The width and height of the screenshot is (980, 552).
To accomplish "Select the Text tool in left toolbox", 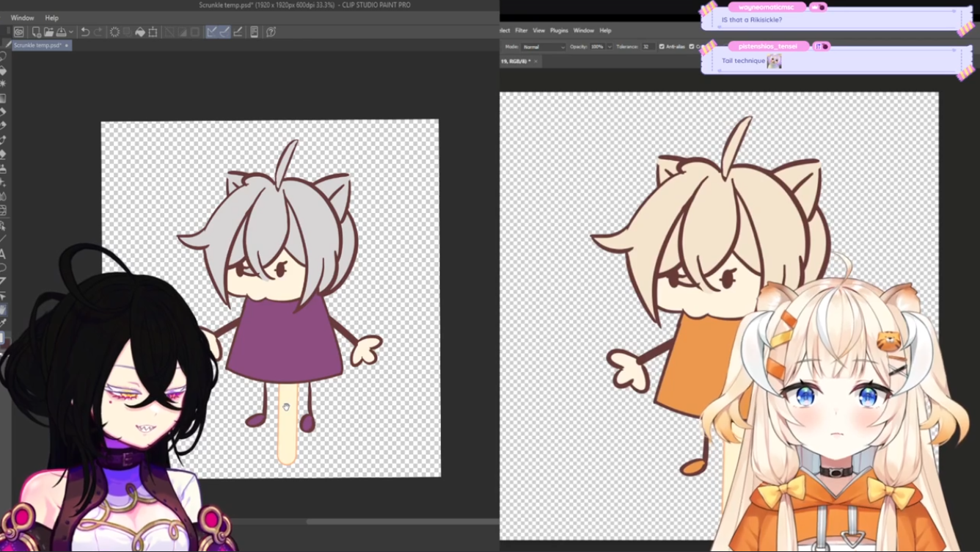I will (4, 254).
